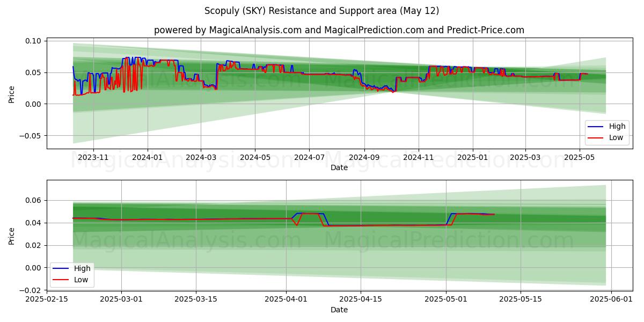644x322 pixels.
Task: Click the '0.04' price tick in the bottom chart
Action: click(x=33, y=223)
